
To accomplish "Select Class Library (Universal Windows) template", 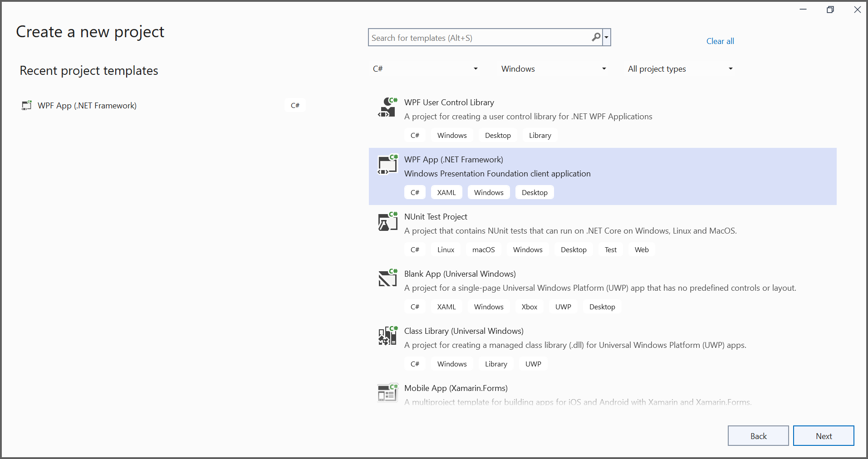I will (603, 348).
